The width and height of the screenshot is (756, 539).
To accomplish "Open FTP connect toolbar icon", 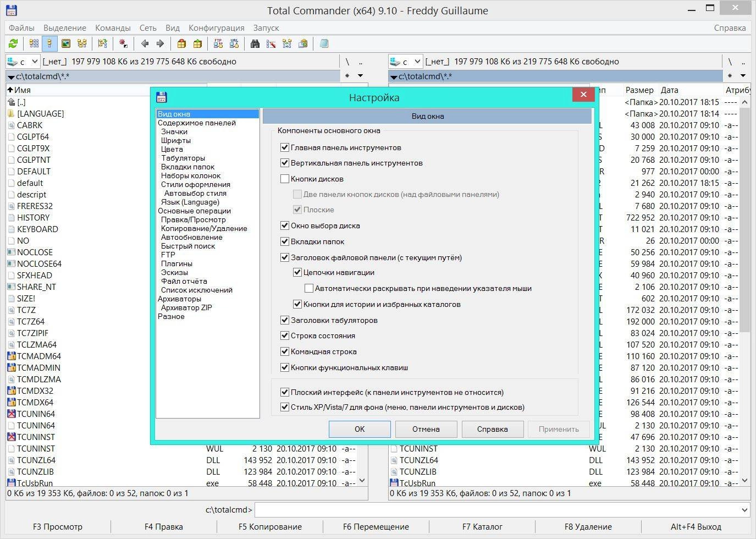I will pyautogui.click(x=218, y=43).
